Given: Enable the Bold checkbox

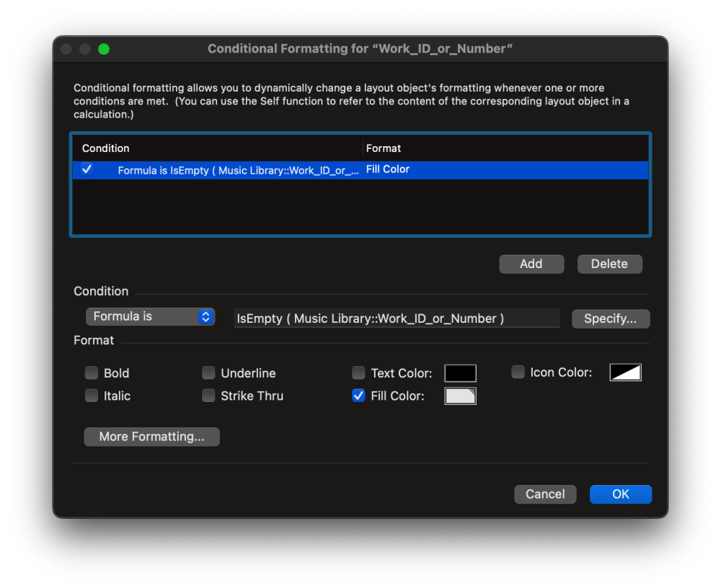Looking at the screenshot, I should pyautogui.click(x=92, y=373).
